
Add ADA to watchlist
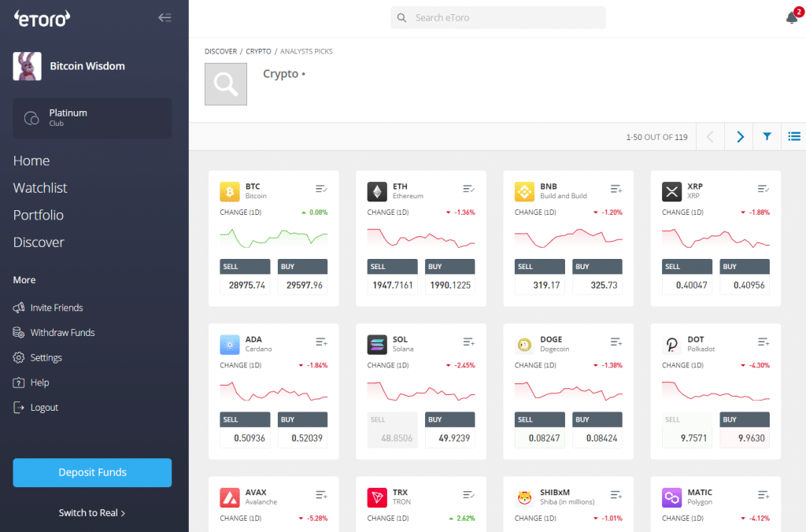tap(321, 342)
